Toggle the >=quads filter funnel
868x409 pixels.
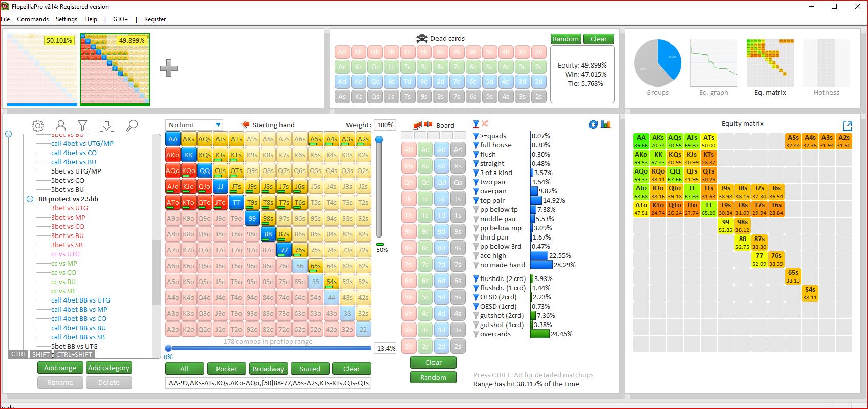click(476, 136)
